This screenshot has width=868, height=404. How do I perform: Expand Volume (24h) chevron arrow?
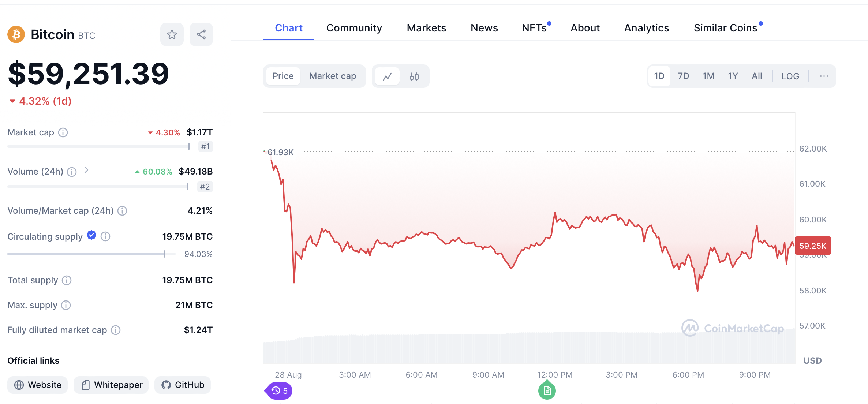click(86, 170)
